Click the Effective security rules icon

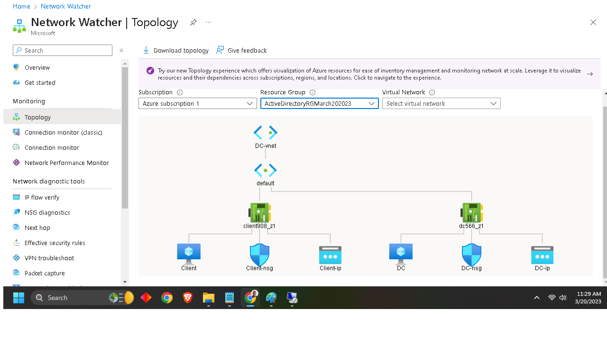click(17, 243)
